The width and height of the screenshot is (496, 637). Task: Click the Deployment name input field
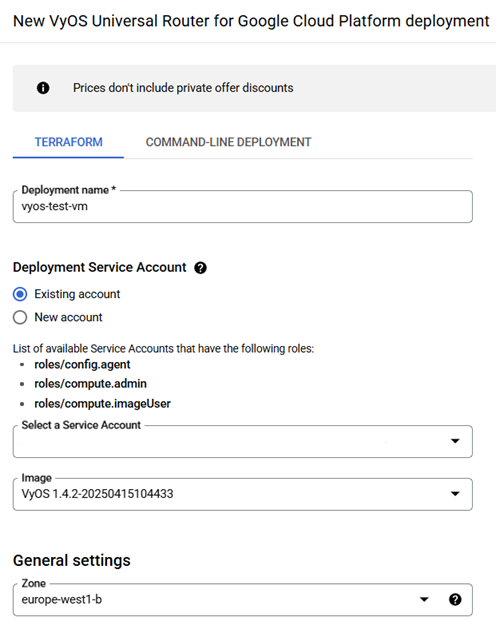243,206
